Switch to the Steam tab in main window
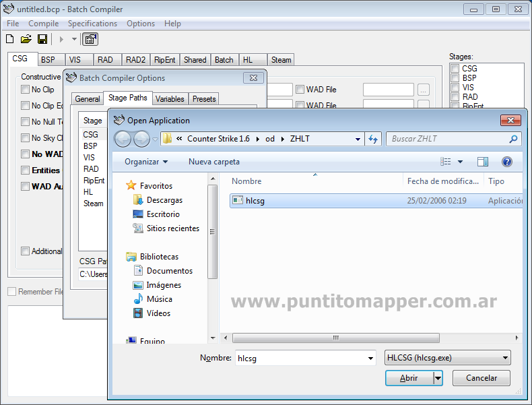532x405 pixels. (281, 60)
